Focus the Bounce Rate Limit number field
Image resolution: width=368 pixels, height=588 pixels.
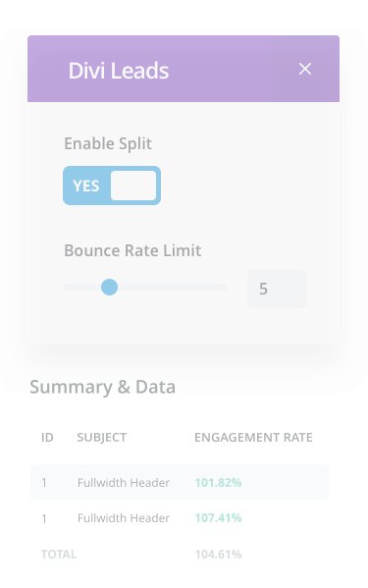[277, 289]
